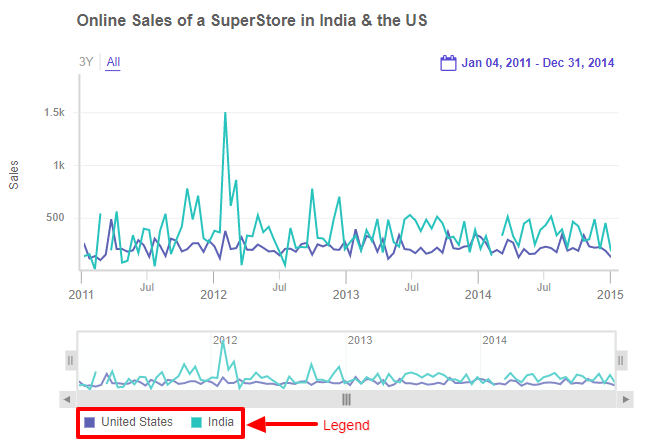Viewport: 650px width, 440px height.
Task: Open the Jan 04, 2011 - Dec 31, 2014 range selector
Action: [x=538, y=63]
